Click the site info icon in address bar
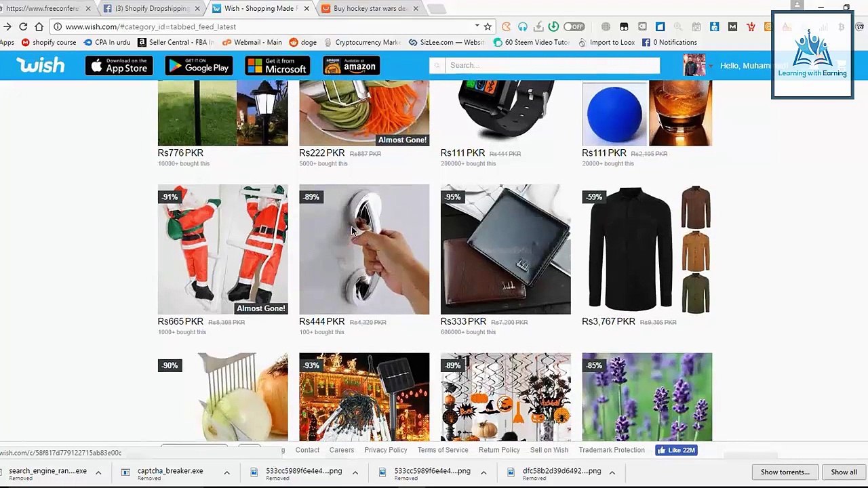The width and height of the screenshot is (868, 488). tap(58, 26)
